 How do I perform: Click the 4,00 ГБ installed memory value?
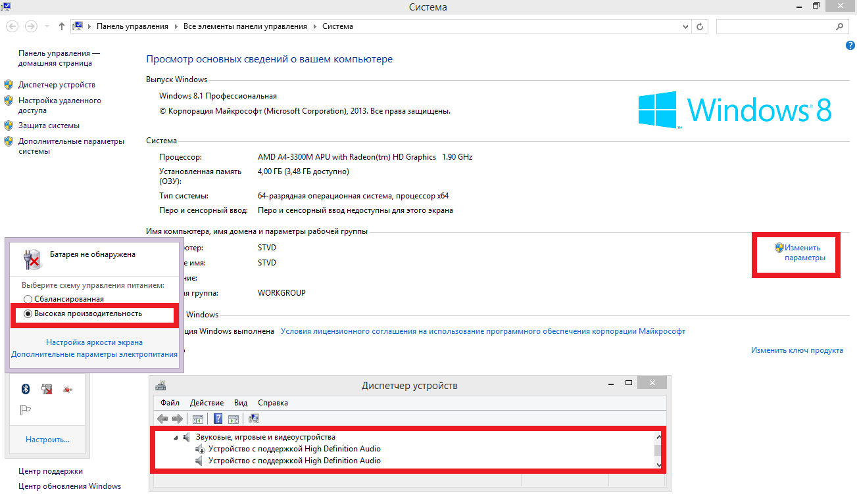[x=303, y=172]
